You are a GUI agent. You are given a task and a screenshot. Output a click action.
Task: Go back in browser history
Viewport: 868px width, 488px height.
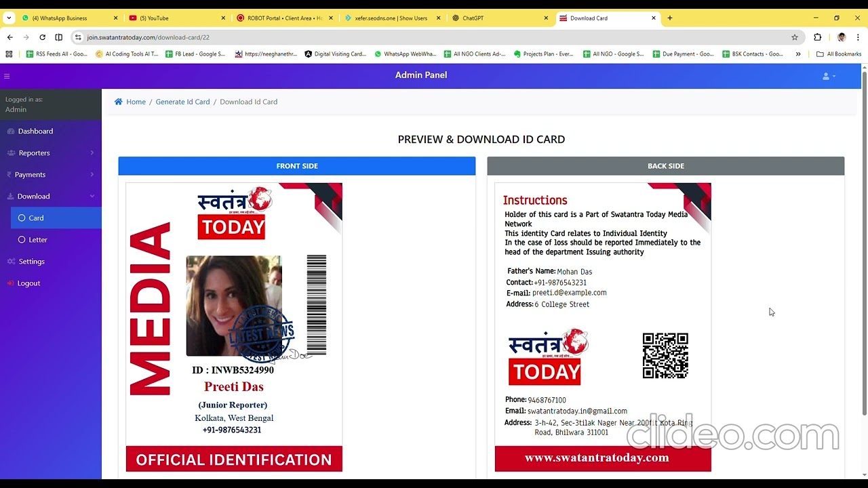pos(9,37)
